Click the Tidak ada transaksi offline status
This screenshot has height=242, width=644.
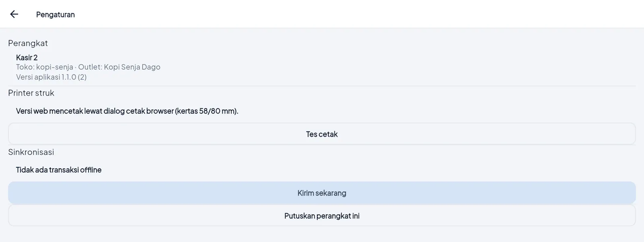pyautogui.click(x=59, y=170)
